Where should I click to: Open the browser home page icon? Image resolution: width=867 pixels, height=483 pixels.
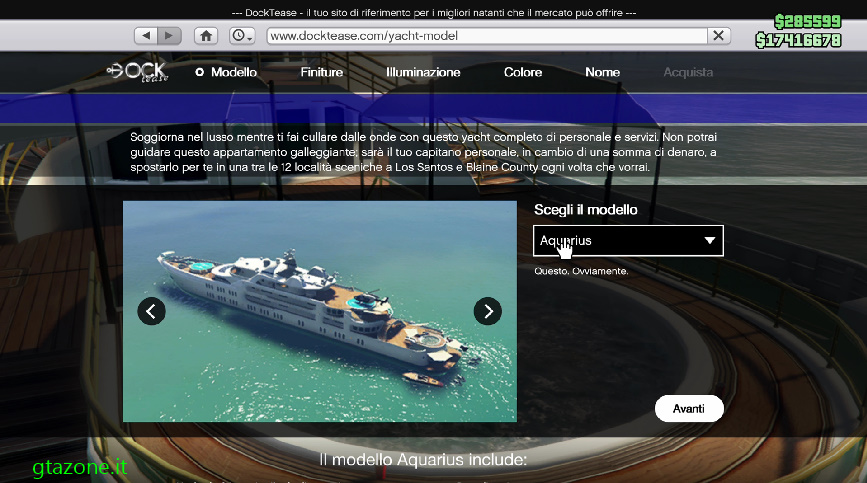coord(206,36)
